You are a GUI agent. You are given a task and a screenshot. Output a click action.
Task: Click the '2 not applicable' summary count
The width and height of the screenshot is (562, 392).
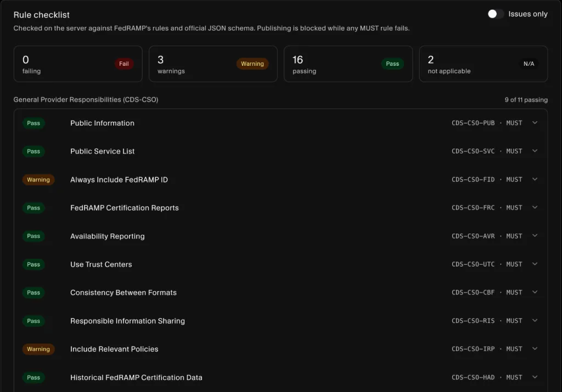pos(449,64)
